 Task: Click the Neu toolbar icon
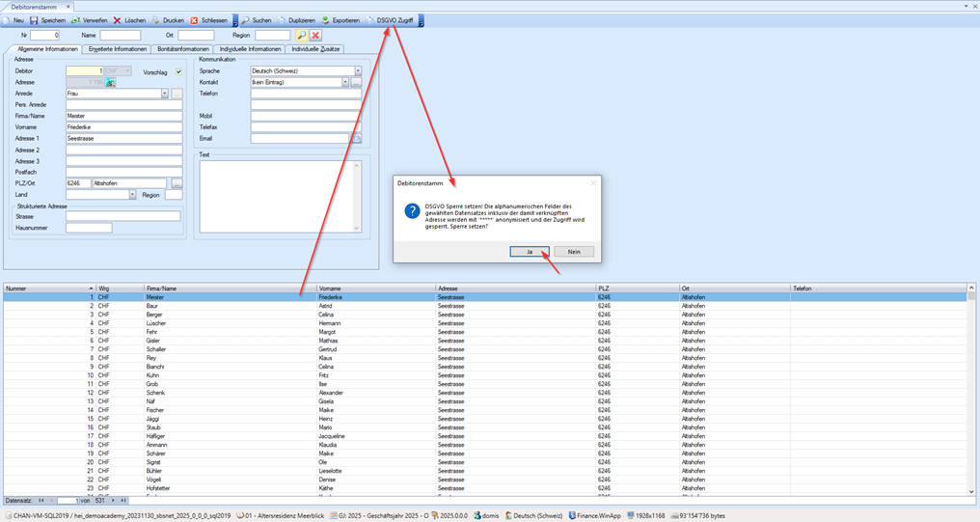pos(8,20)
